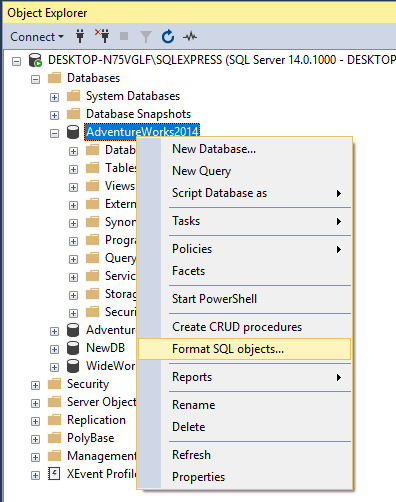The height and width of the screenshot is (502, 396).
Task: Click the Refresh arrow toolbar icon
Action: (168, 36)
